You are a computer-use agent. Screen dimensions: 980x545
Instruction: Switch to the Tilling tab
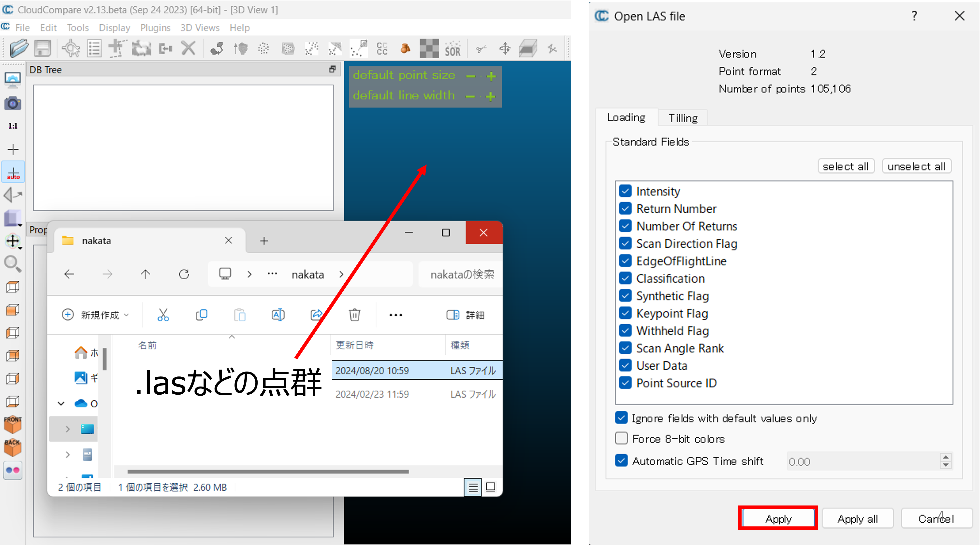click(x=683, y=118)
